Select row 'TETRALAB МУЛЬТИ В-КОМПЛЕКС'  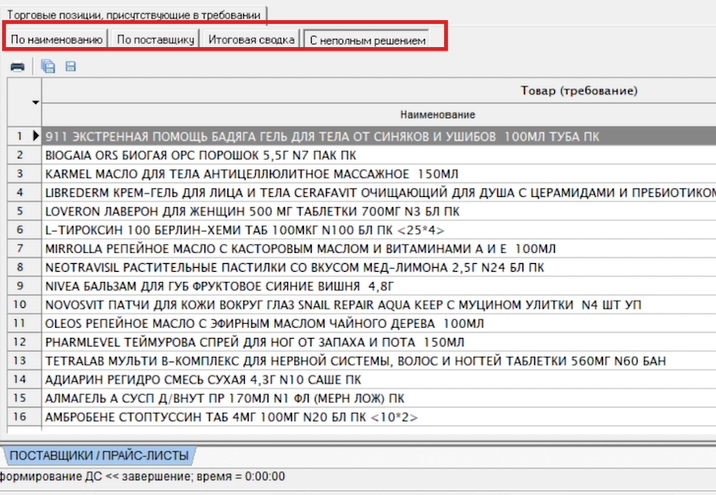point(379,361)
